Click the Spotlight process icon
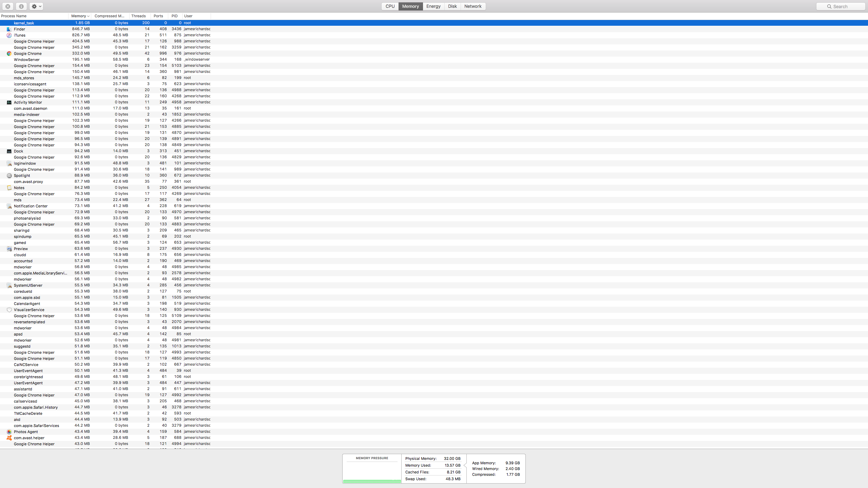The height and width of the screenshot is (488, 868). (9, 176)
